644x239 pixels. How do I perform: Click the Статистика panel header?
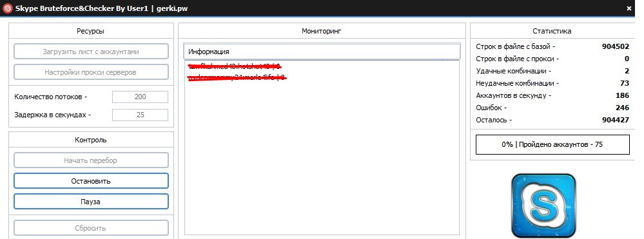(552, 31)
